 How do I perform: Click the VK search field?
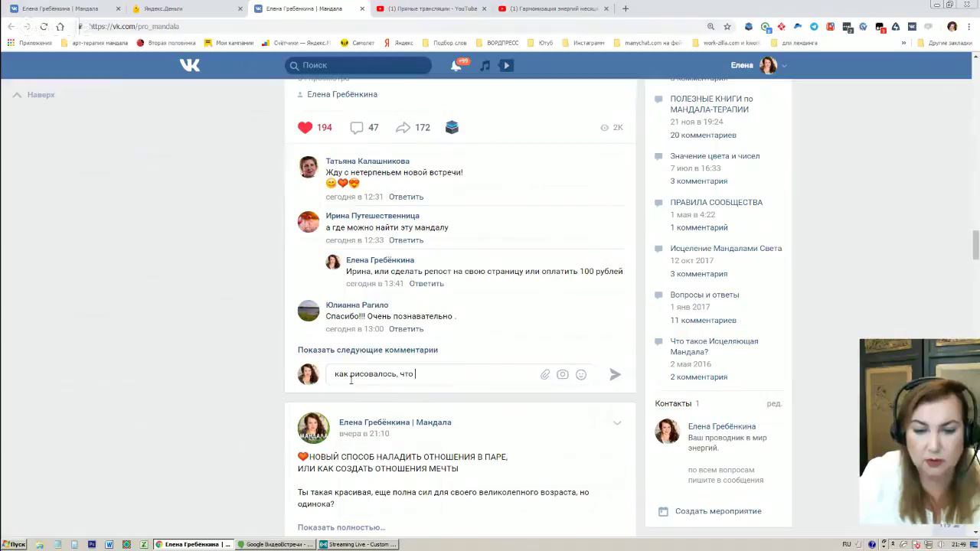[x=358, y=66]
